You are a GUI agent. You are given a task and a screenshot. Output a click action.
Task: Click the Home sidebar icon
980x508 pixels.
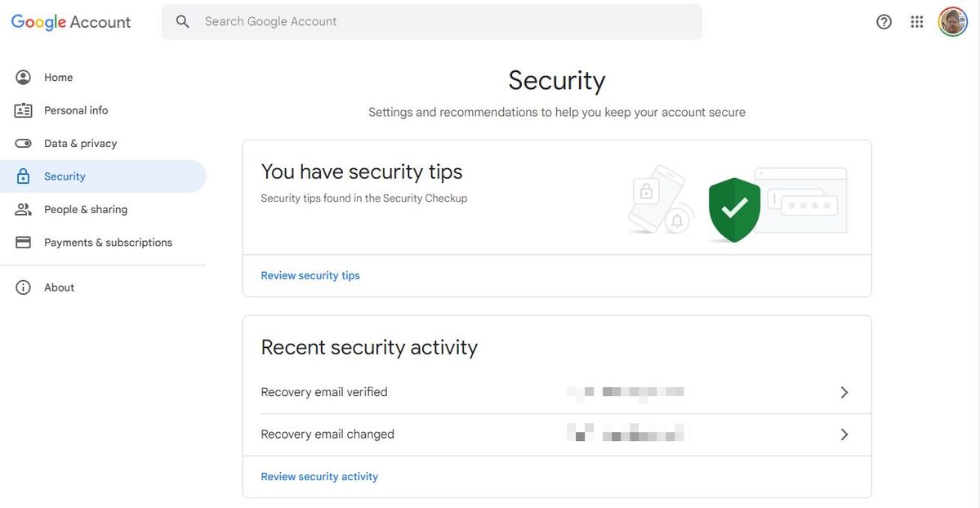point(23,76)
